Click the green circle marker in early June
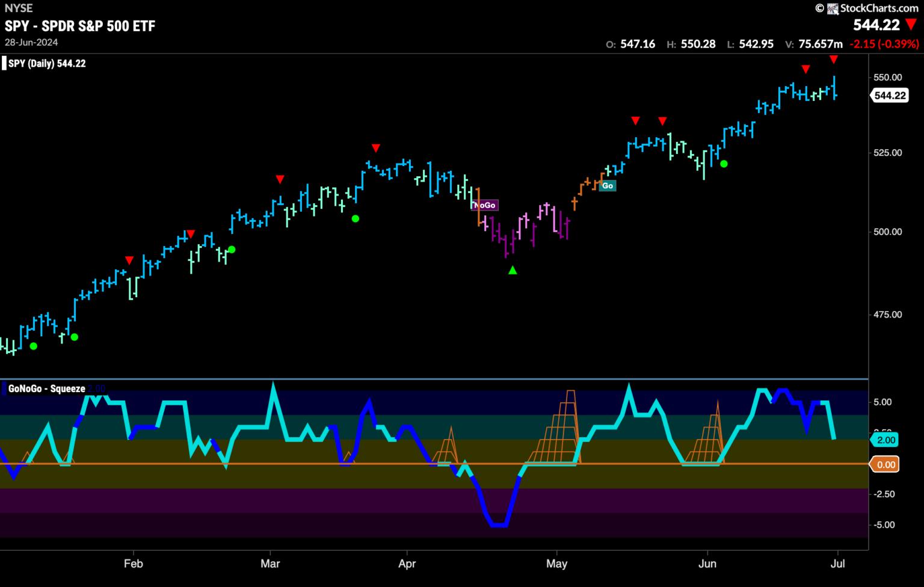 click(x=724, y=164)
